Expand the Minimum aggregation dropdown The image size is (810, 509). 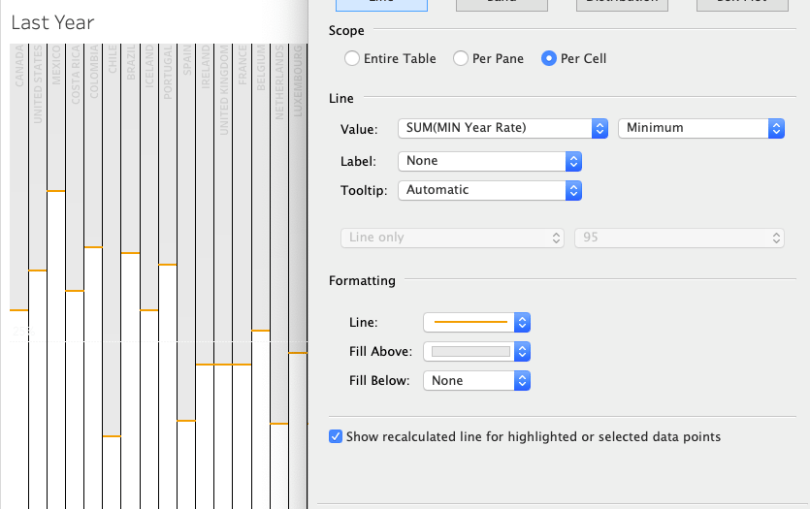701,128
